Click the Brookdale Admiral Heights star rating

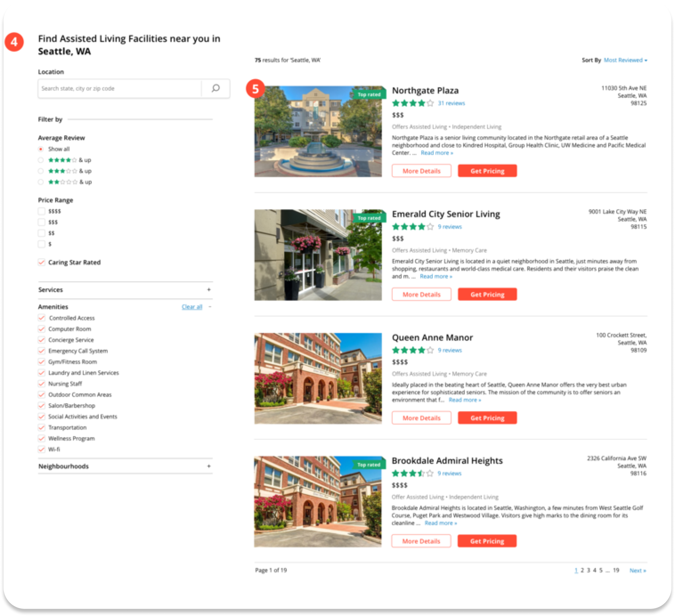point(412,474)
